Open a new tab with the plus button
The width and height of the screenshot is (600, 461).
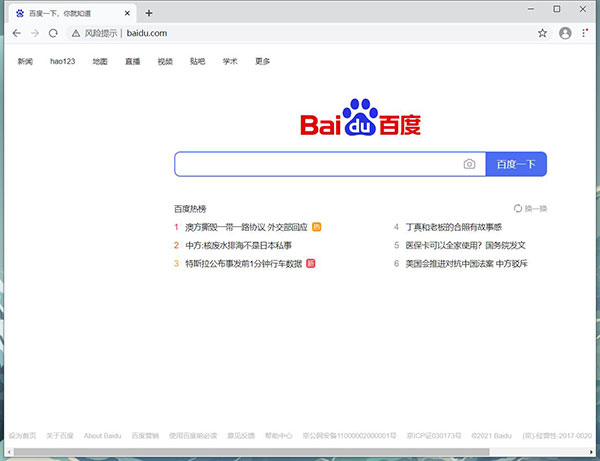[x=149, y=13]
